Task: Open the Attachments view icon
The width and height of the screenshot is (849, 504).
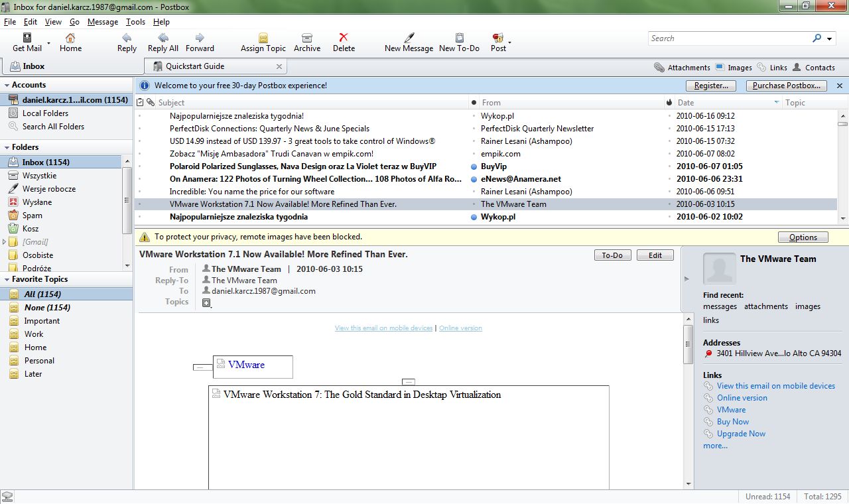Action: (x=659, y=68)
